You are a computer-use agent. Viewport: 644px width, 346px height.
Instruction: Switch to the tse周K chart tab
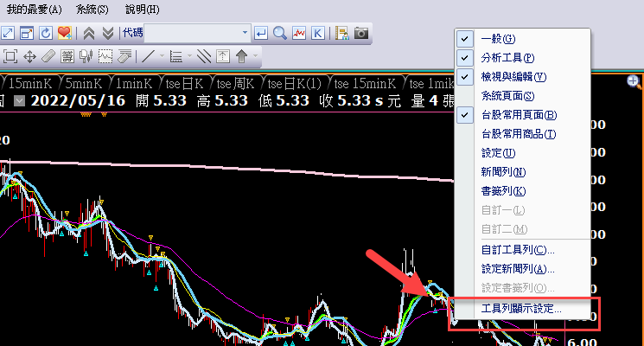(235, 83)
